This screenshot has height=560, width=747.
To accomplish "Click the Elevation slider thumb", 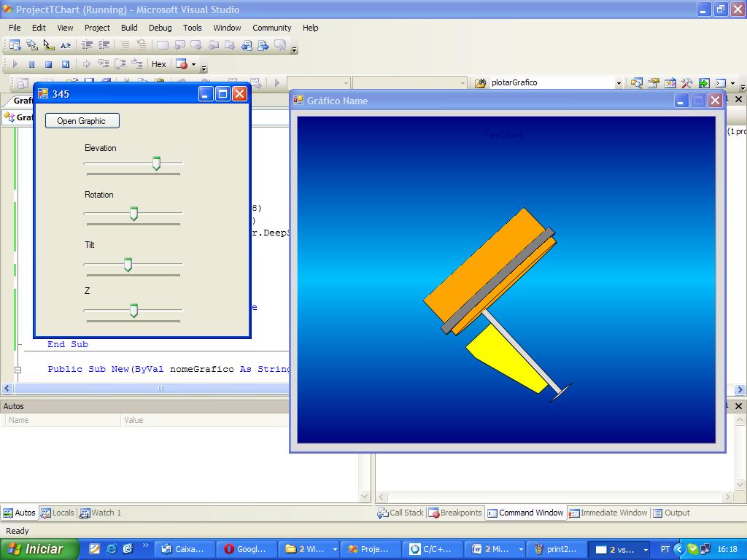I will pos(156,163).
